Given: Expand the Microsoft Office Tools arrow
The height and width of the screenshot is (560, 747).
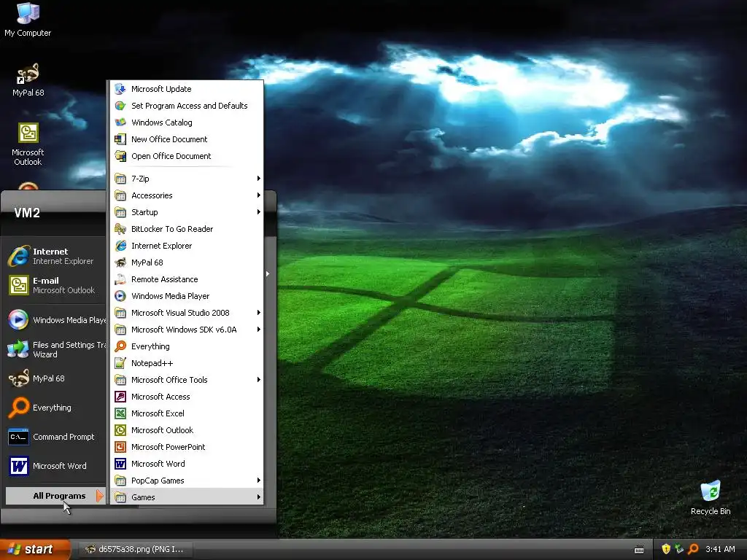Looking at the screenshot, I should 259,379.
